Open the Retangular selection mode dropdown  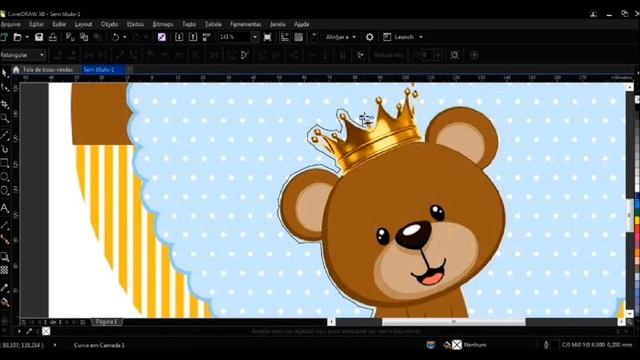[22, 55]
